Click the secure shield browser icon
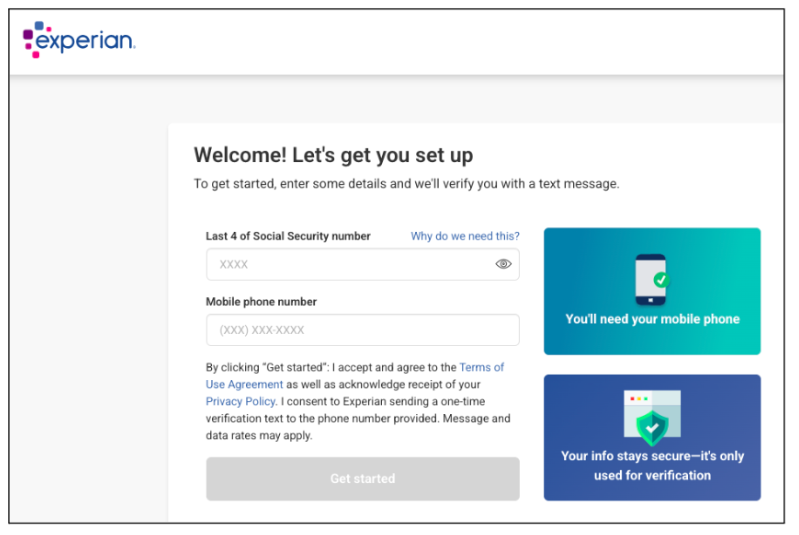 click(x=652, y=417)
